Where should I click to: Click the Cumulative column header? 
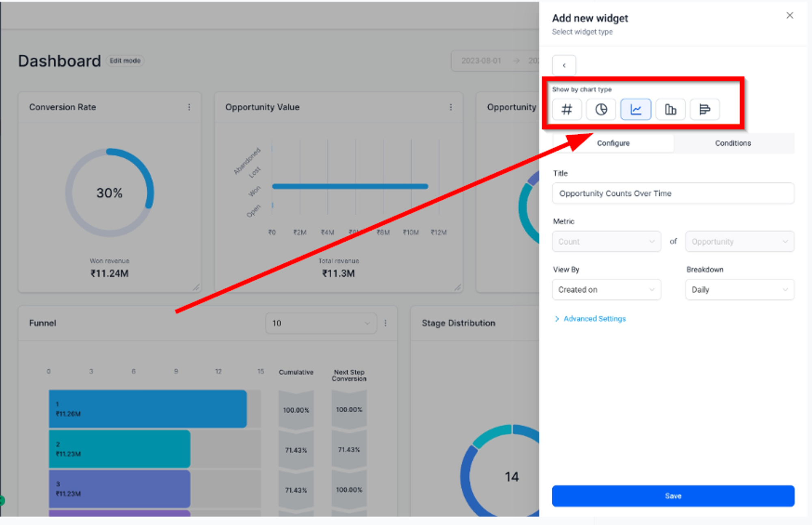pos(296,372)
